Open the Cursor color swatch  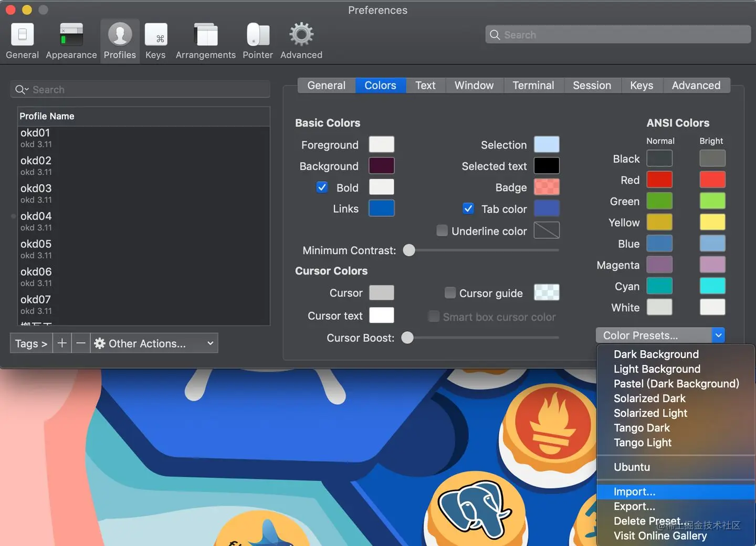point(382,292)
